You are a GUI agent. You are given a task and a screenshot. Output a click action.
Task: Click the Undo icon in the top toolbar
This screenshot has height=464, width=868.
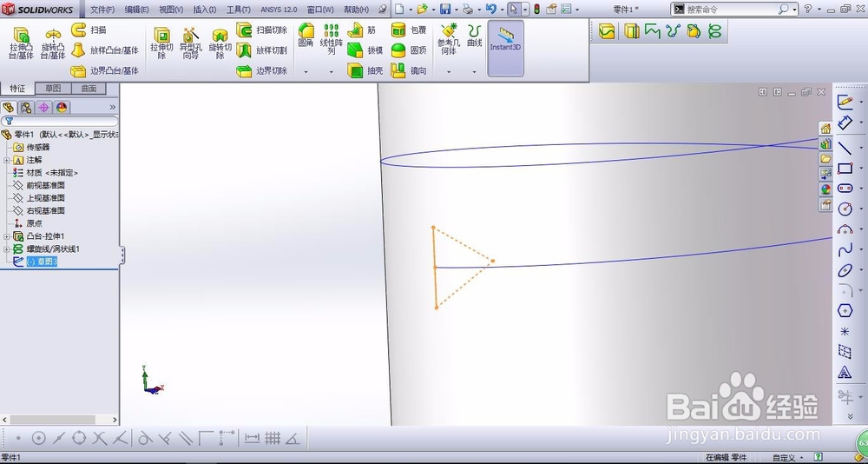click(x=490, y=10)
